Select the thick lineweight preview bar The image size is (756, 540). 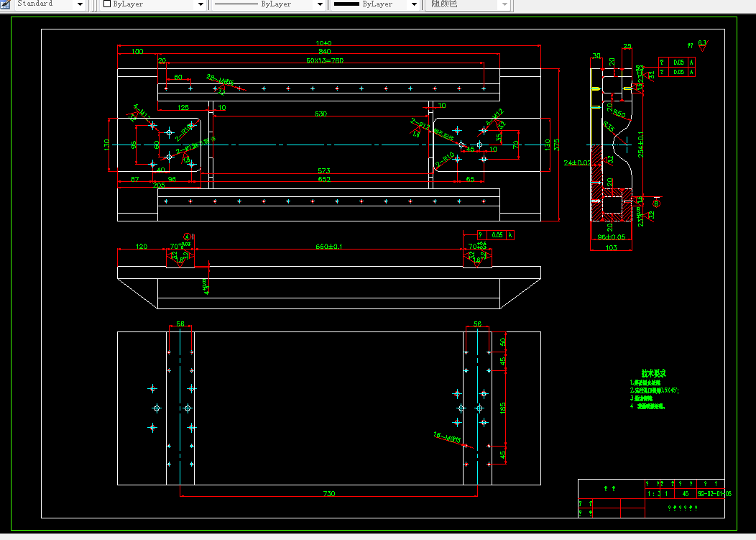click(346, 4)
